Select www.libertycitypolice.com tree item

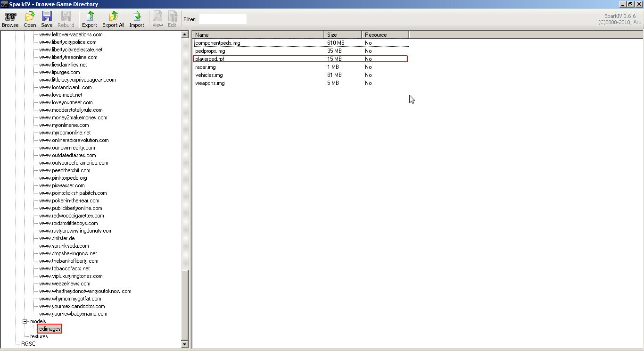(x=68, y=42)
